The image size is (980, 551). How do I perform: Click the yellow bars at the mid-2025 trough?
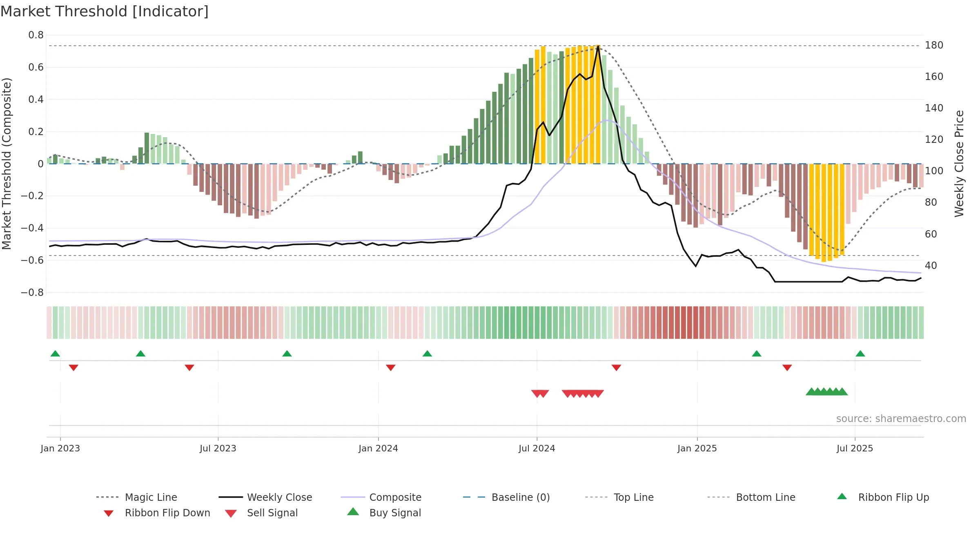827,212
